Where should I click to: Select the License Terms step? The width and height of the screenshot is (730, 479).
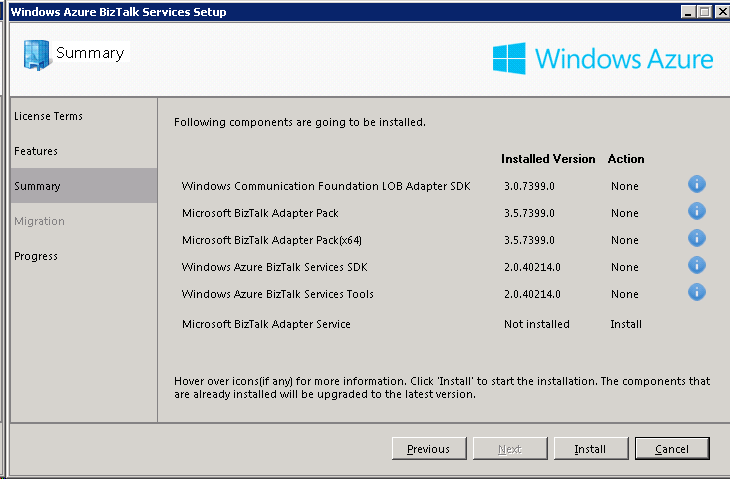point(48,116)
